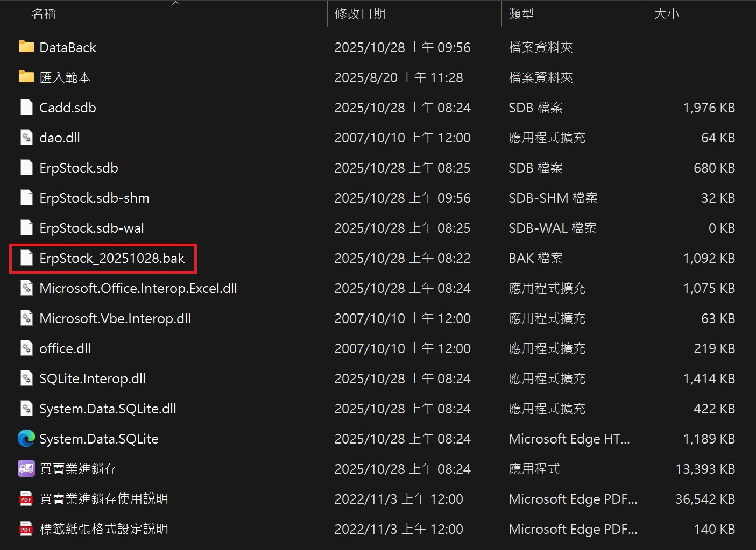Select the System.Data.SQLite.dll file entry
This screenshot has width=756, height=550.
click(108, 408)
